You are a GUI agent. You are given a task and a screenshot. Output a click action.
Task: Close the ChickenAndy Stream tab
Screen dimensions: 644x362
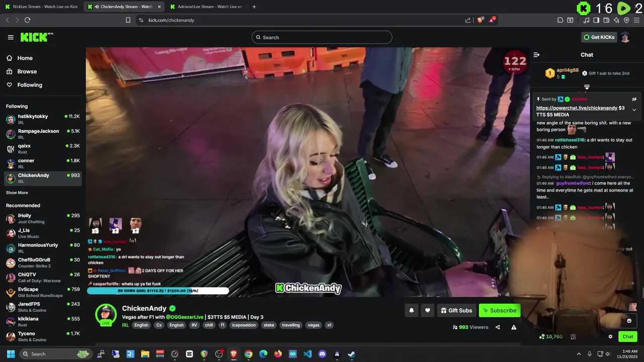[x=159, y=7]
